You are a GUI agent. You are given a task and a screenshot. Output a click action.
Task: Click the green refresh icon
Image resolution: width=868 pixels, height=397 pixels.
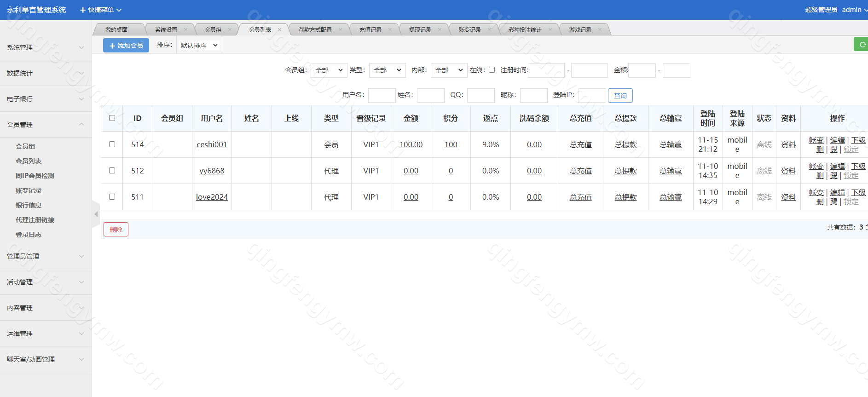(862, 45)
